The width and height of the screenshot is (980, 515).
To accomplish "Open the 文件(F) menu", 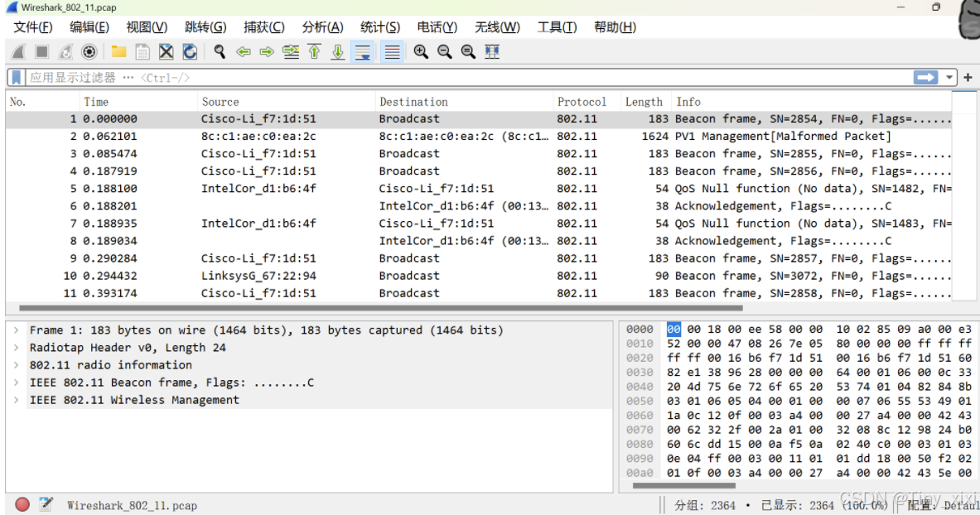I will tap(32, 27).
